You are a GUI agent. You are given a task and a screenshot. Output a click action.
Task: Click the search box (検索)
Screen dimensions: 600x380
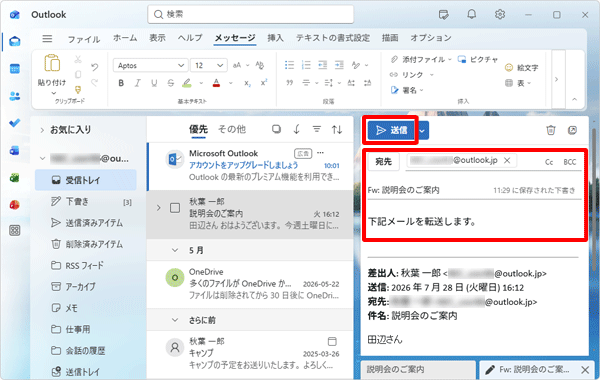[x=251, y=15]
